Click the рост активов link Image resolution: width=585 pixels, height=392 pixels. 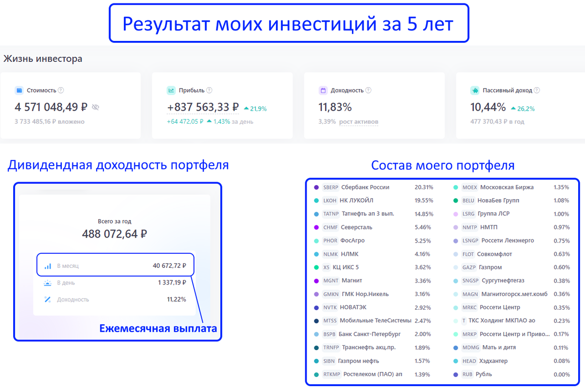pos(358,122)
